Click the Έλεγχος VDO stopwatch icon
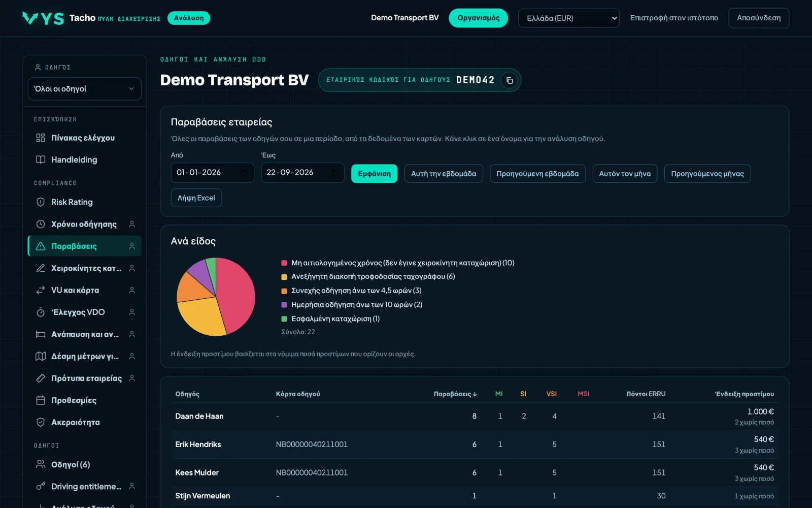This screenshot has width=812, height=508. tap(41, 312)
